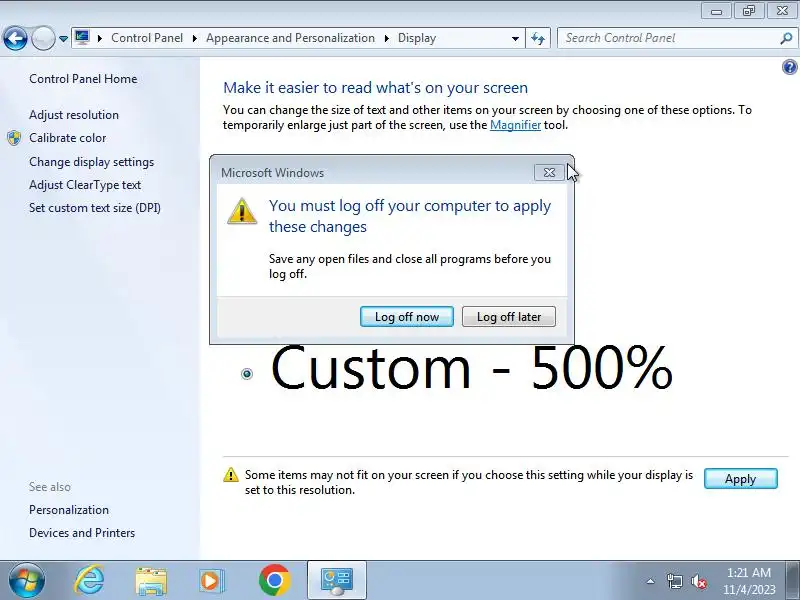Click Log off now button
The width and height of the screenshot is (800, 600).
pos(407,317)
